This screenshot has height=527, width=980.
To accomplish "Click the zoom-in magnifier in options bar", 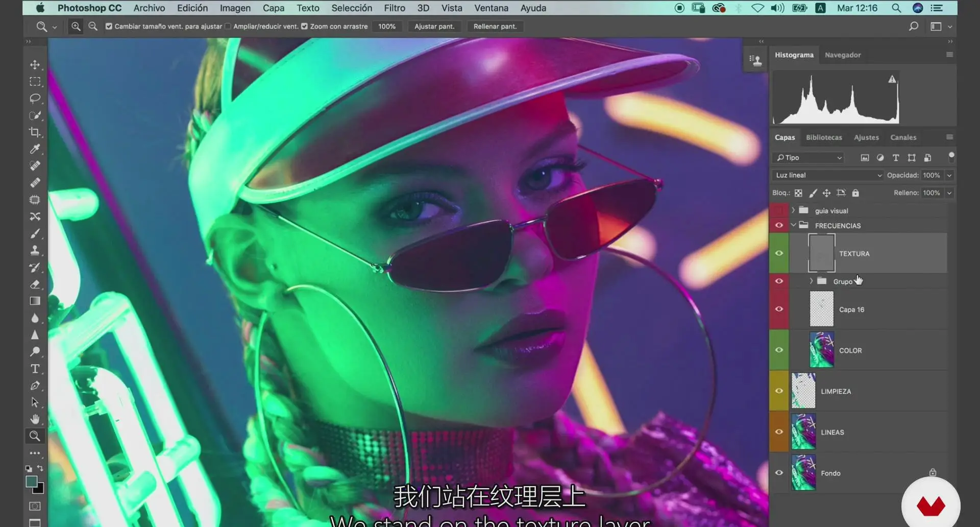I will 76,27.
